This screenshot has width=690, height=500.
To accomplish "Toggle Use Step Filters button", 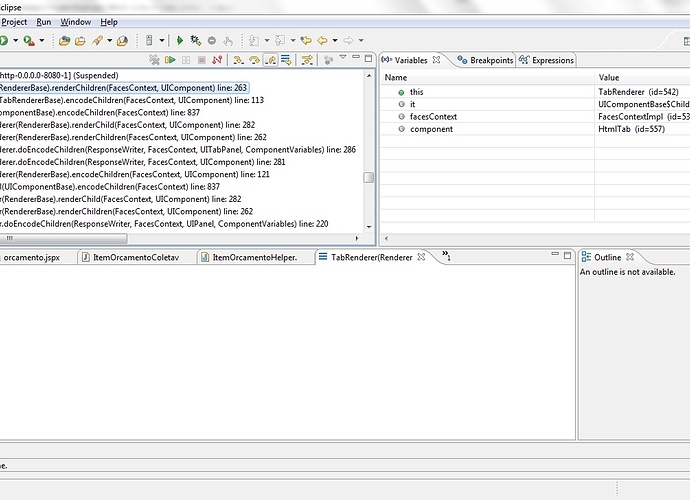I will click(307, 61).
